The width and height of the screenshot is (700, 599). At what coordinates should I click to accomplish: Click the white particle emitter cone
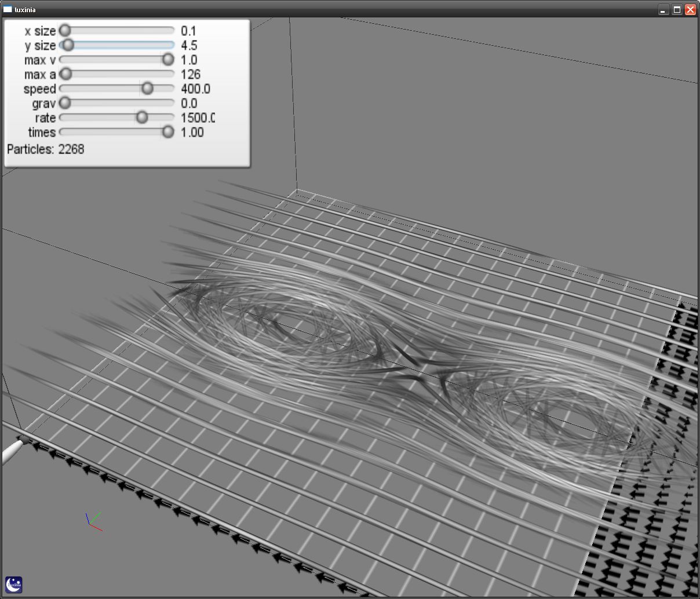click(12, 452)
